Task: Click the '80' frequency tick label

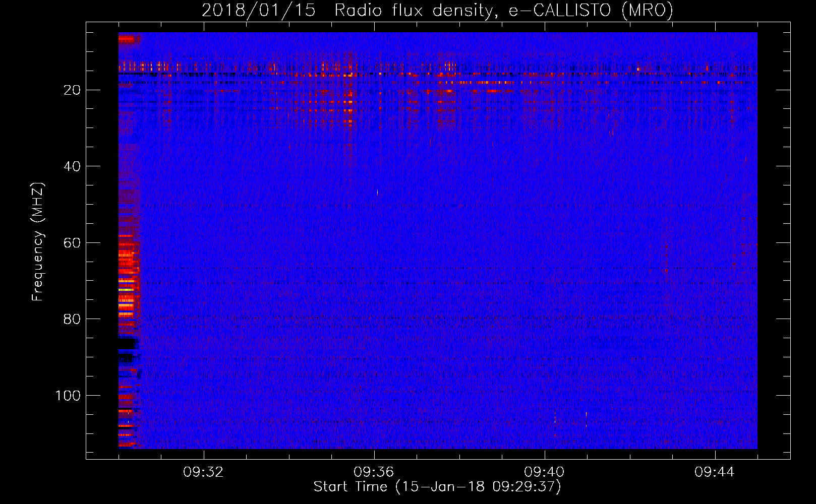Action: pos(72,319)
